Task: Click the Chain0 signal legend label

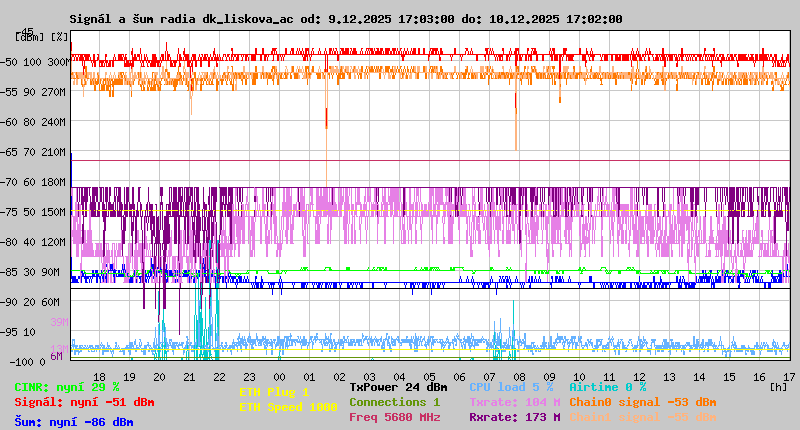Action: 642,401
